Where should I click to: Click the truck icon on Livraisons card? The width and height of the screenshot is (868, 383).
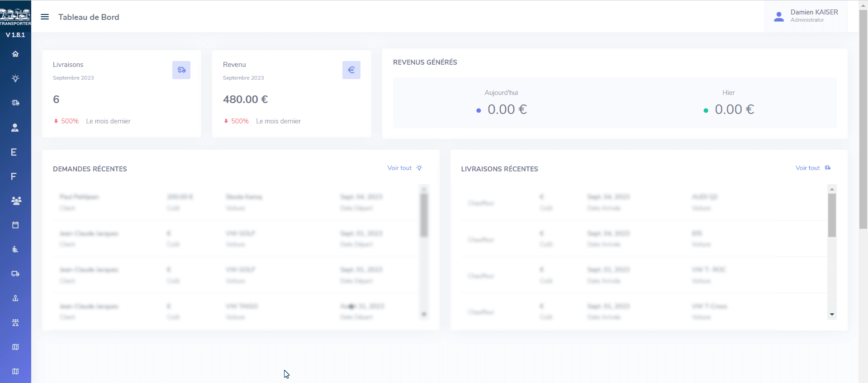181,70
